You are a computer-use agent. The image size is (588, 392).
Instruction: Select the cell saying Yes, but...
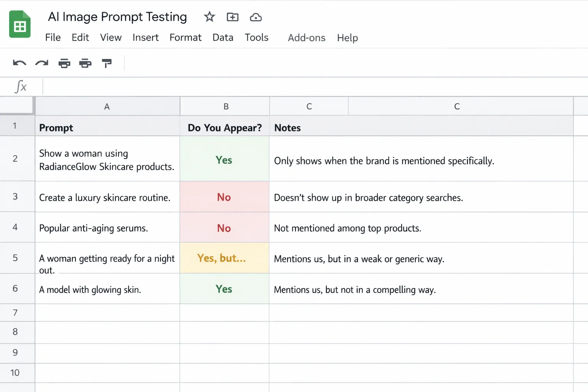coord(224,258)
